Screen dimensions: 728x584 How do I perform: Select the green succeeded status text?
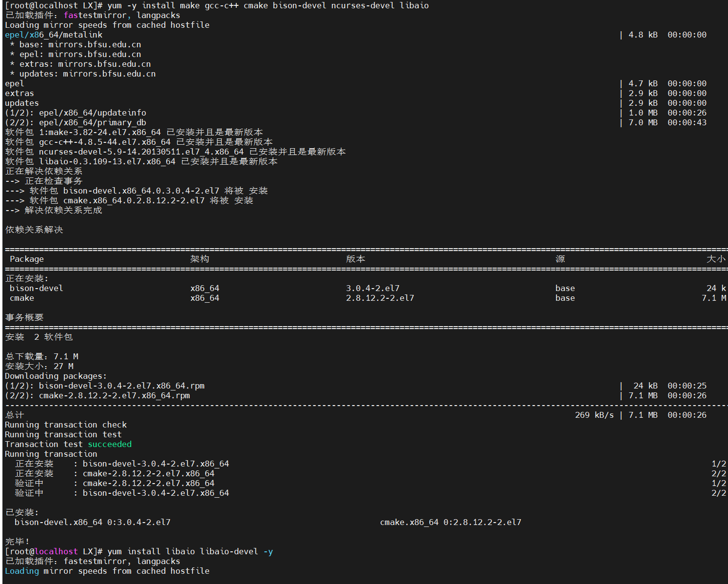pos(110,444)
